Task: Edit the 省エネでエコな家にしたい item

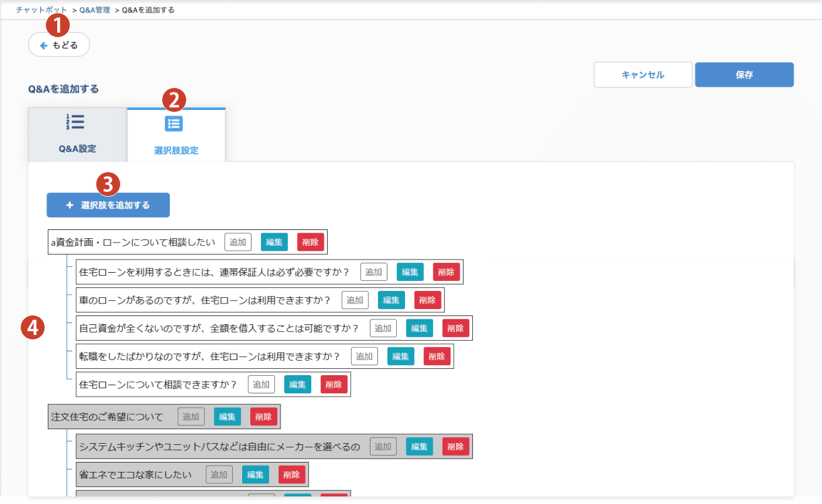Action: 255,475
